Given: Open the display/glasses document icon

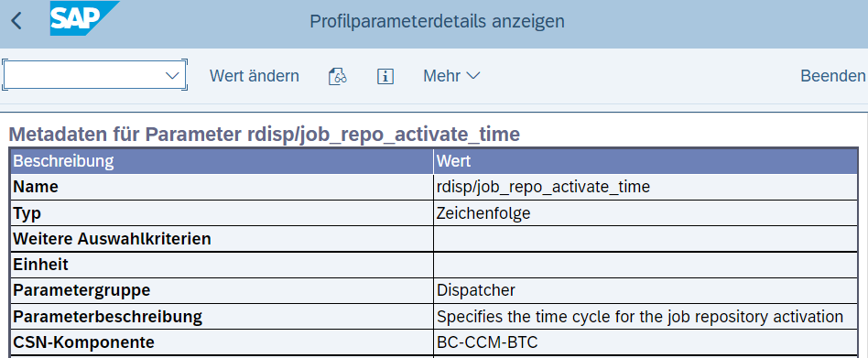Looking at the screenshot, I should pyautogui.click(x=338, y=76).
